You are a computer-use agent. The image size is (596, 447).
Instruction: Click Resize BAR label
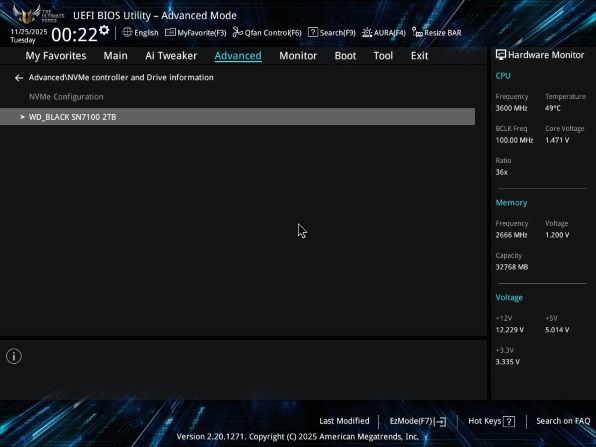443,33
